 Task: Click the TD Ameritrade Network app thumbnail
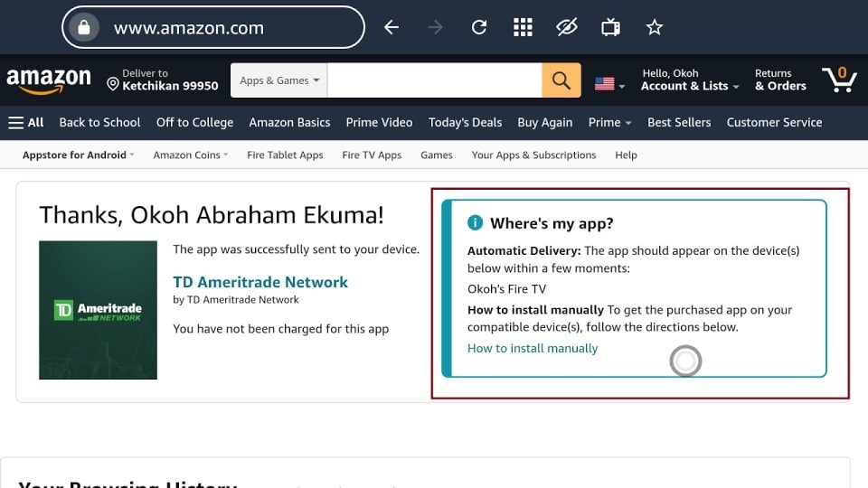98,309
